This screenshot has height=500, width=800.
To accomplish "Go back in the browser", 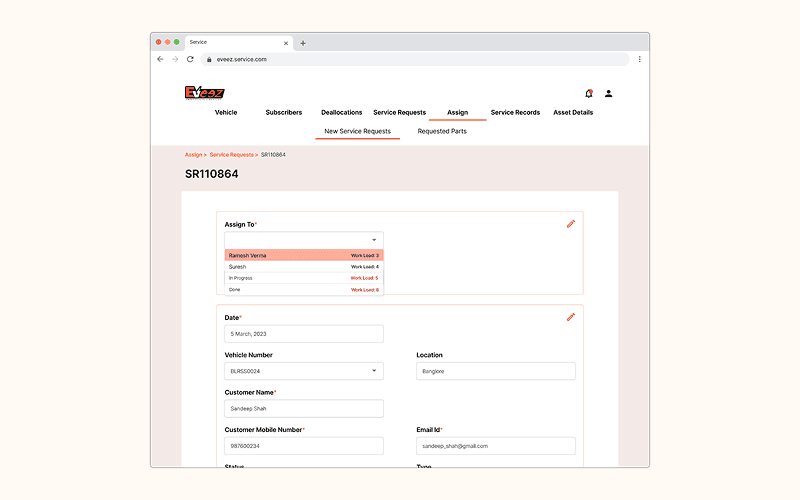I will click(160, 59).
